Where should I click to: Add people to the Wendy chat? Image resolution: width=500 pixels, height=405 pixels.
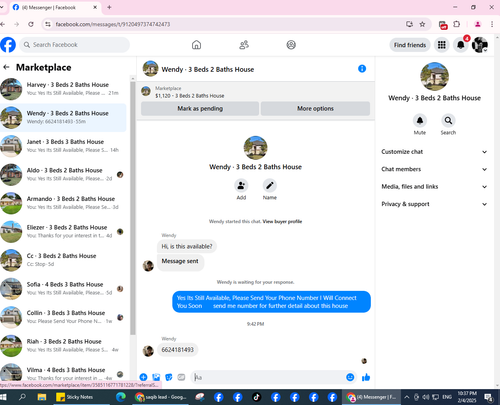(241, 185)
